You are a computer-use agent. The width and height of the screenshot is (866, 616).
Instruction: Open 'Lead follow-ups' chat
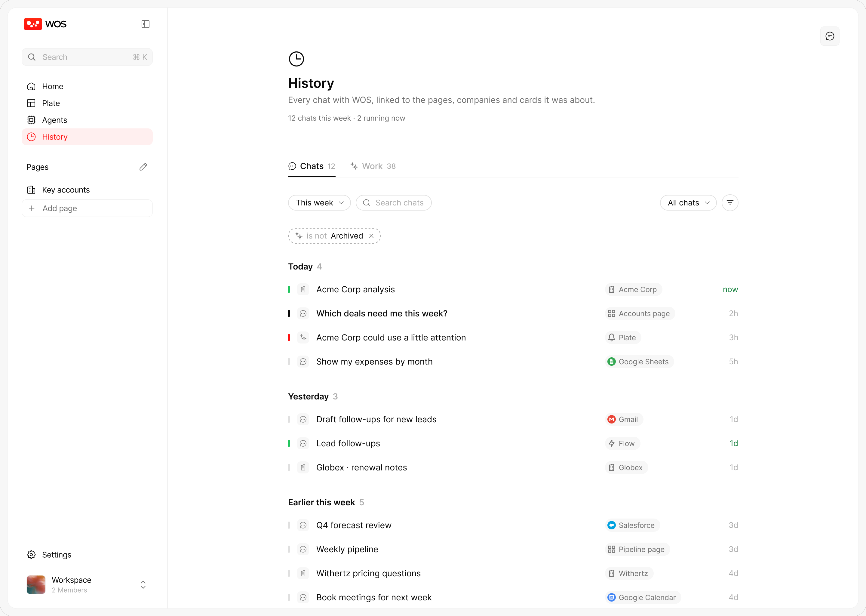click(348, 443)
